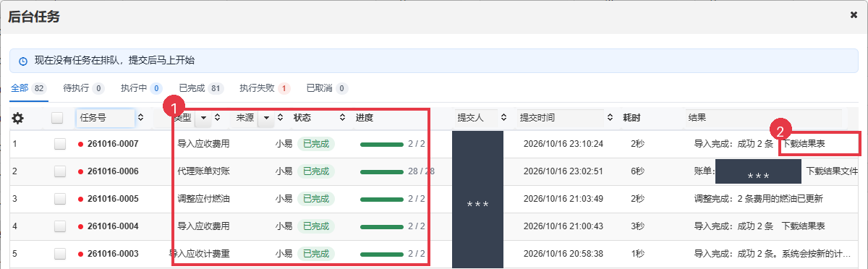Viewport: 868px width, 269px height.
Task: Click sort arrows beside 任务号 column
Action: 140,117
